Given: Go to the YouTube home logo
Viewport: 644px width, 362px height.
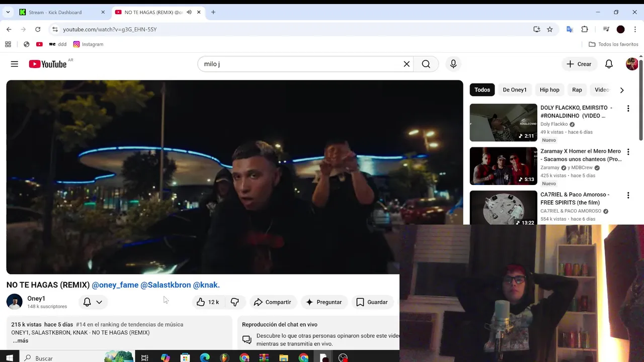Looking at the screenshot, I should pos(48,64).
